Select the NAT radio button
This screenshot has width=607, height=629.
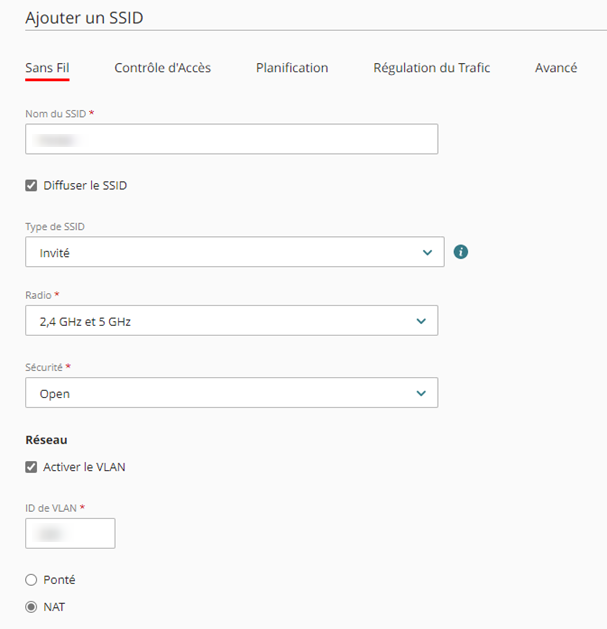tap(31, 607)
